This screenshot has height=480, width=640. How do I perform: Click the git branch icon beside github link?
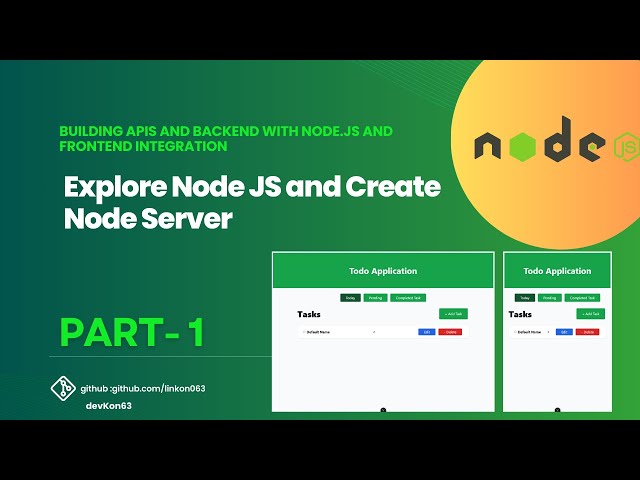(x=63, y=388)
